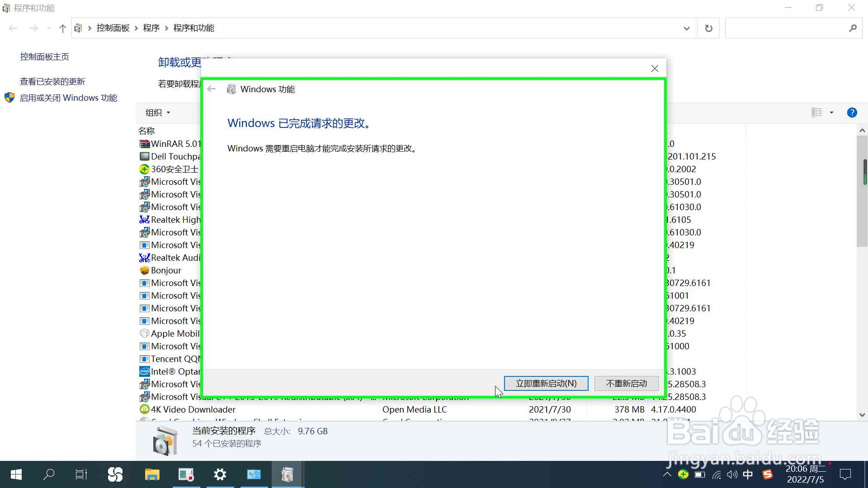Open the notification center icon
868x488 pixels.
[845, 474]
